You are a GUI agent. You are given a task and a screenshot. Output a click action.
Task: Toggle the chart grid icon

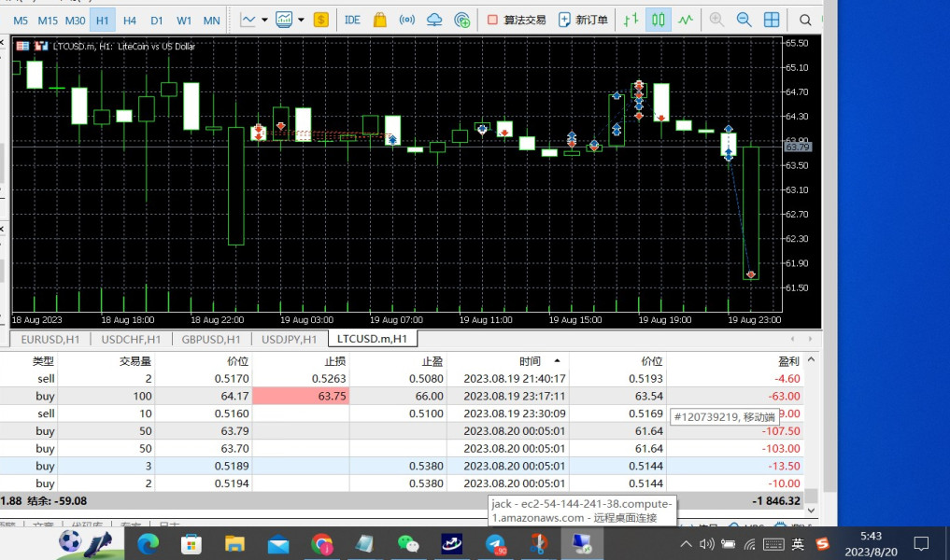click(772, 20)
